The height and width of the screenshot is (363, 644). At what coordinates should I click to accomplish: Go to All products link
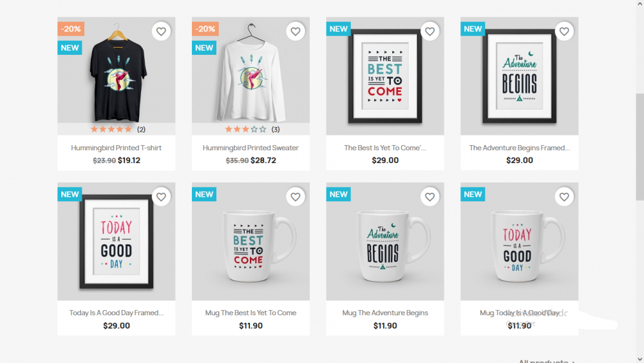pyautogui.click(x=547, y=361)
